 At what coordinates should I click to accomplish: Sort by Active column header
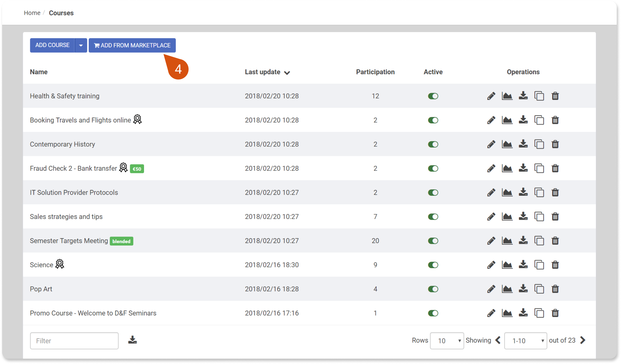(433, 72)
